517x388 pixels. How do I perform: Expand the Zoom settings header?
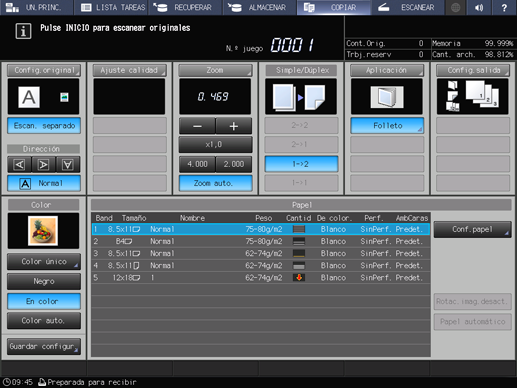215,70
